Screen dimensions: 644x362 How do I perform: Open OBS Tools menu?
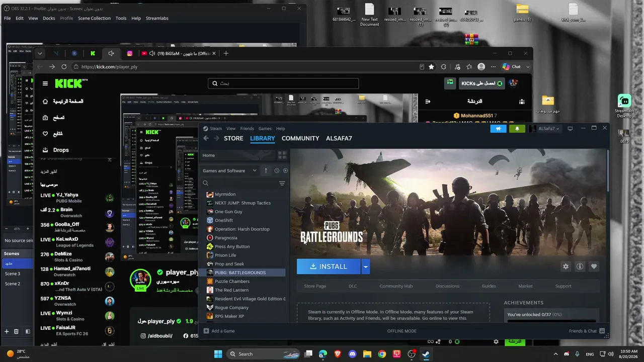pyautogui.click(x=121, y=18)
